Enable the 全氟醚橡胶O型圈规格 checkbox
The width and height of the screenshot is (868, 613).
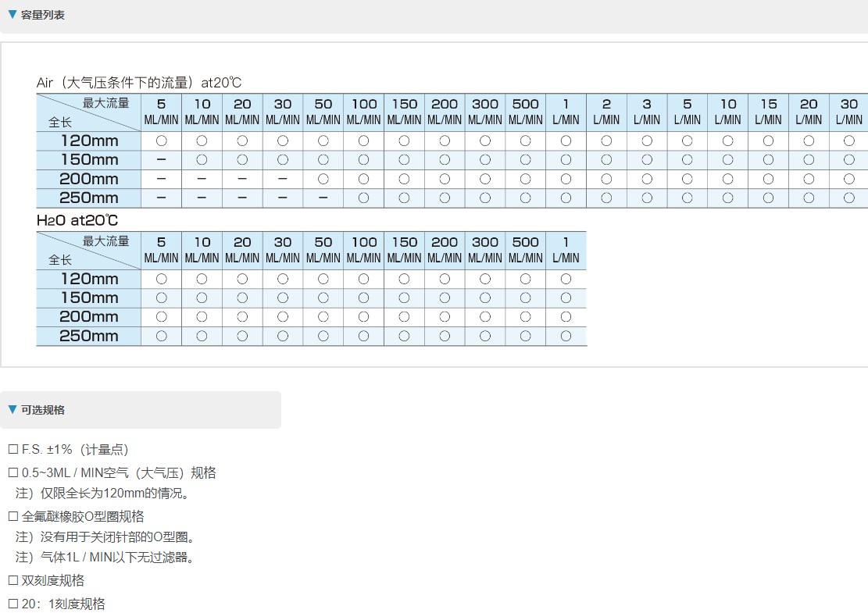tap(13, 517)
